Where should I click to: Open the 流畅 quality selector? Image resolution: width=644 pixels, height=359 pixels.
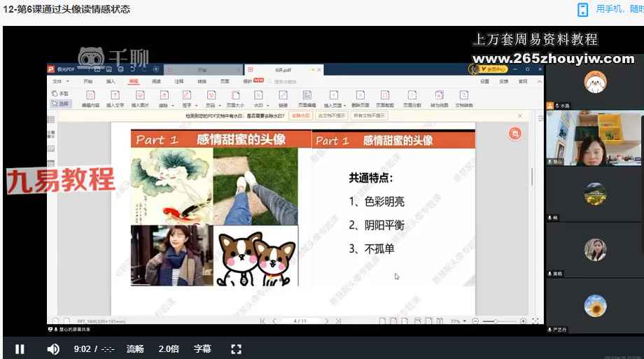tap(135, 349)
